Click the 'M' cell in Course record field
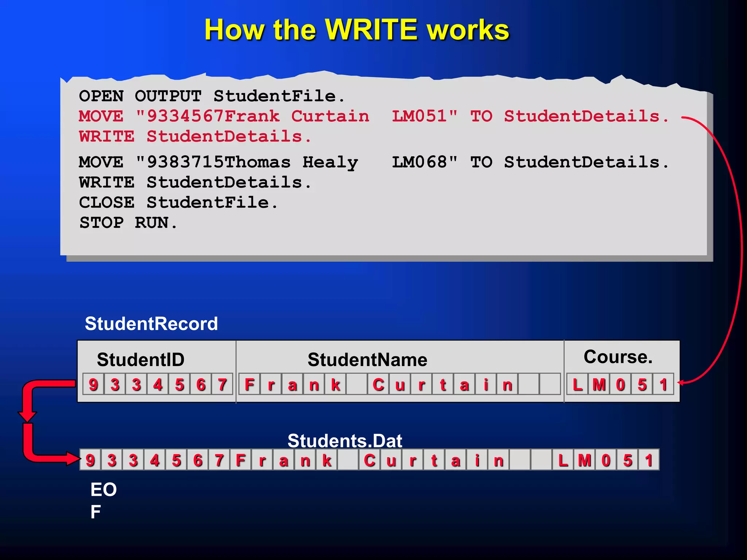The width and height of the screenshot is (747, 560). 599,384
